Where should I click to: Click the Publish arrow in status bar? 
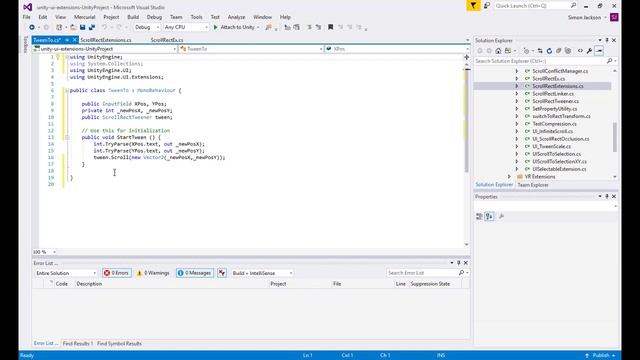pos(587,356)
